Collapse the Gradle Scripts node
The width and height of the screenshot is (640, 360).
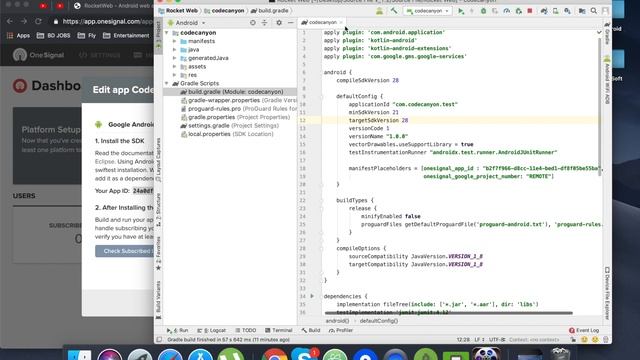click(167, 83)
